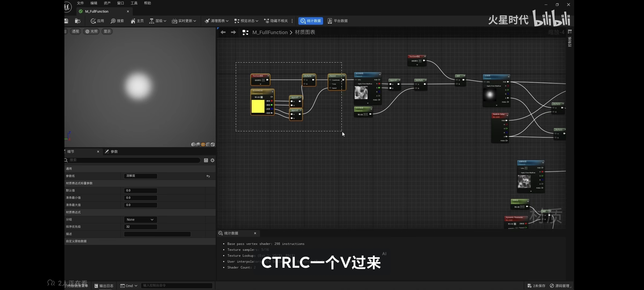This screenshot has width=644, height=290.
Task: Click the 应用 (Apply) toolbar icon
Action: [x=93, y=21]
